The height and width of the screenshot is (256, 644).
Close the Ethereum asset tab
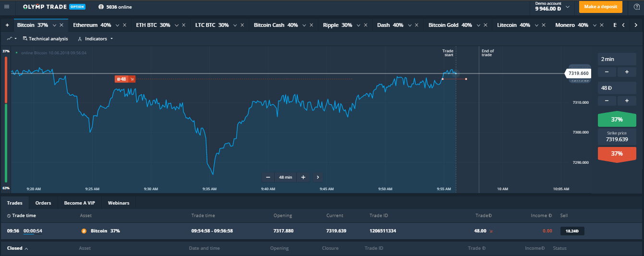tap(125, 25)
